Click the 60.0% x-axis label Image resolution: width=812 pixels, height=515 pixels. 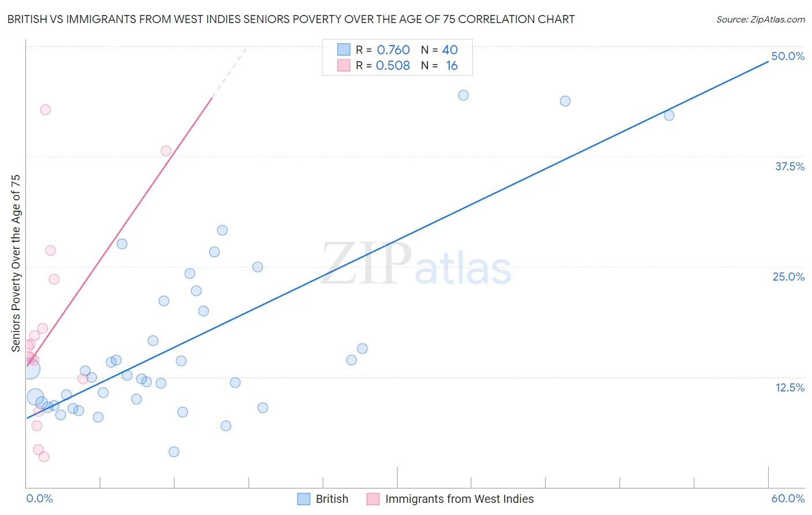tap(788, 498)
